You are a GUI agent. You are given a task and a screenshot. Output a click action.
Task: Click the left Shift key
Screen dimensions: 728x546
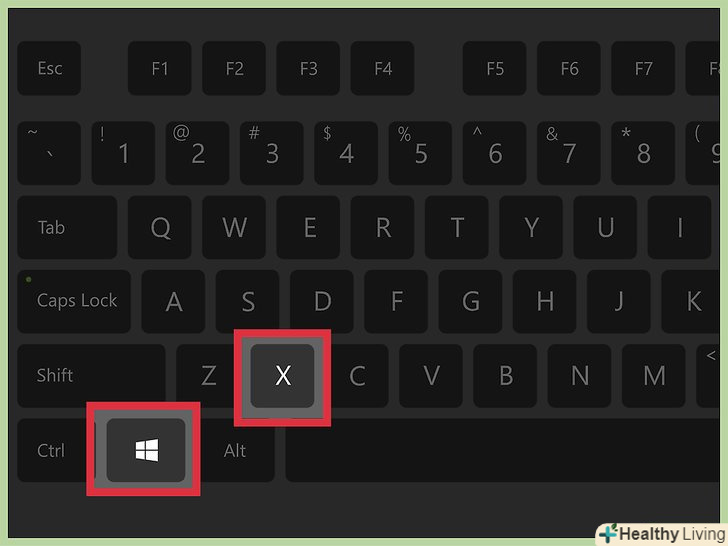[91, 376]
